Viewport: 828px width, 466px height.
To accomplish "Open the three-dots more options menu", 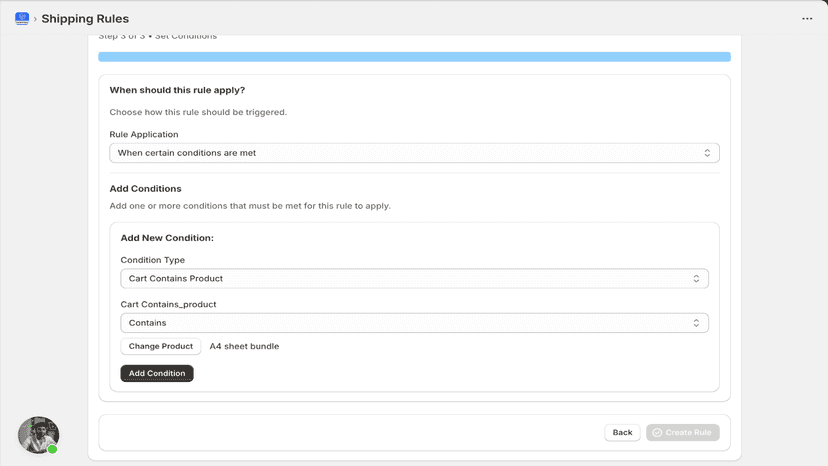I will [x=807, y=18].
